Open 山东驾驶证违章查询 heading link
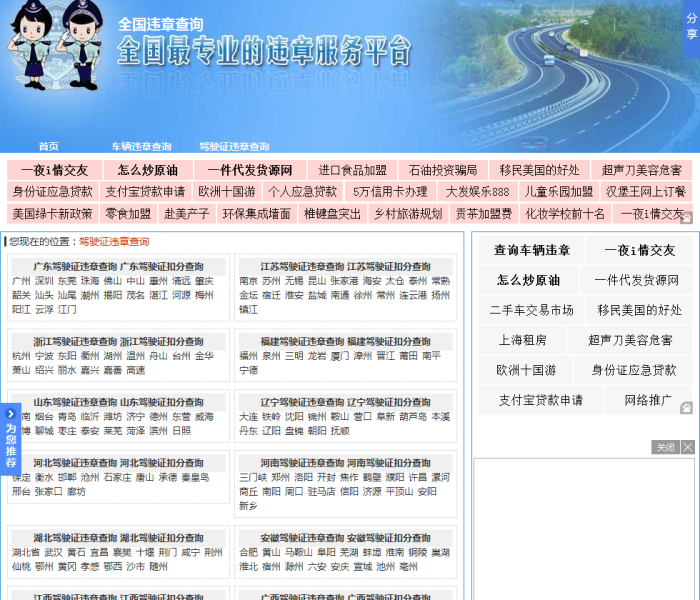 click(x=75, y=402)
